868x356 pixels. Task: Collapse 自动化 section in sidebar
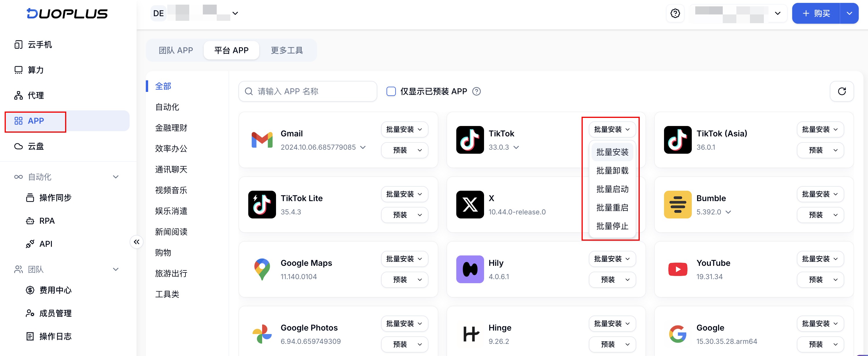[x=115, y=177]
